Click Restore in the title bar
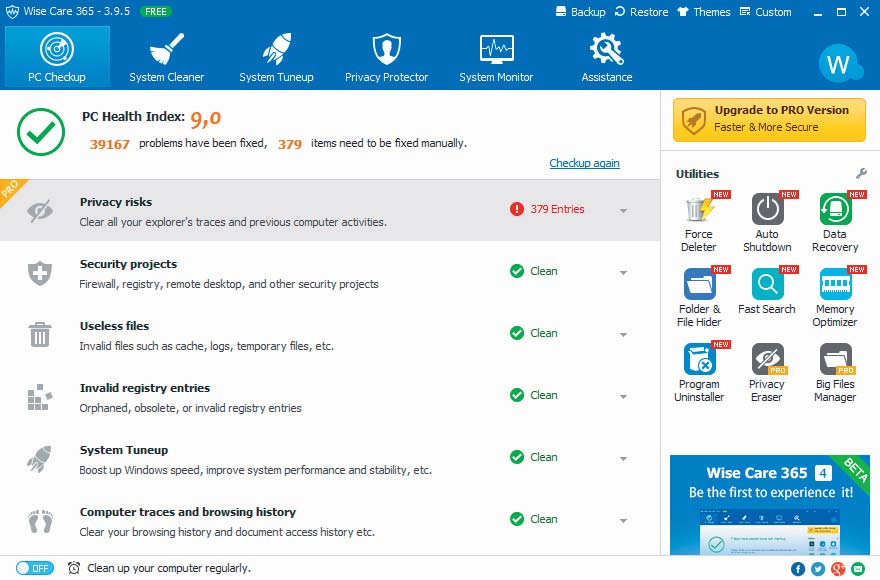This screenshot has width=880, height=580. pyautogui.click(x=641, y=12)
